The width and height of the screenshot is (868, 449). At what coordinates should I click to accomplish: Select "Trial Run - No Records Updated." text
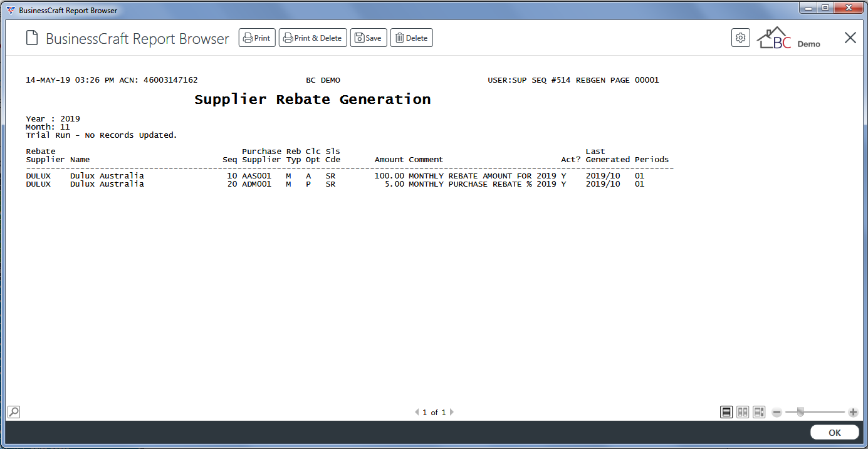[102, 135]
